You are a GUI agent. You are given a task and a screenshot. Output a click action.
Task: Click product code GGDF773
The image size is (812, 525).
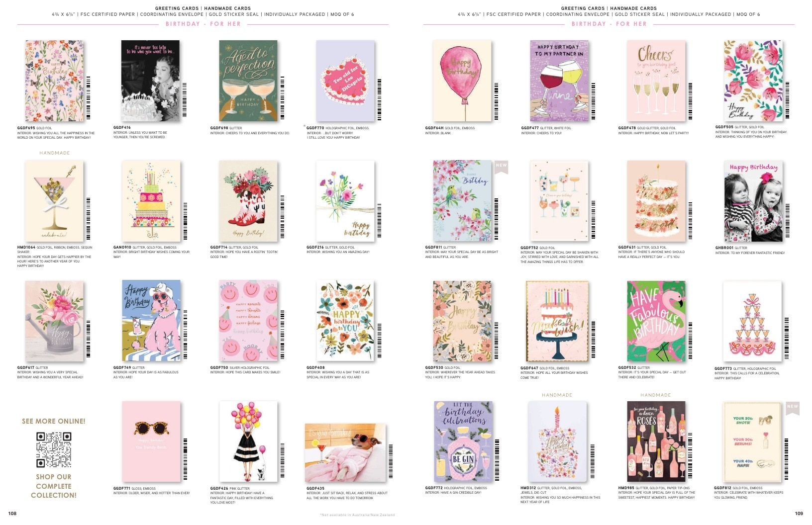coord(723,368)
